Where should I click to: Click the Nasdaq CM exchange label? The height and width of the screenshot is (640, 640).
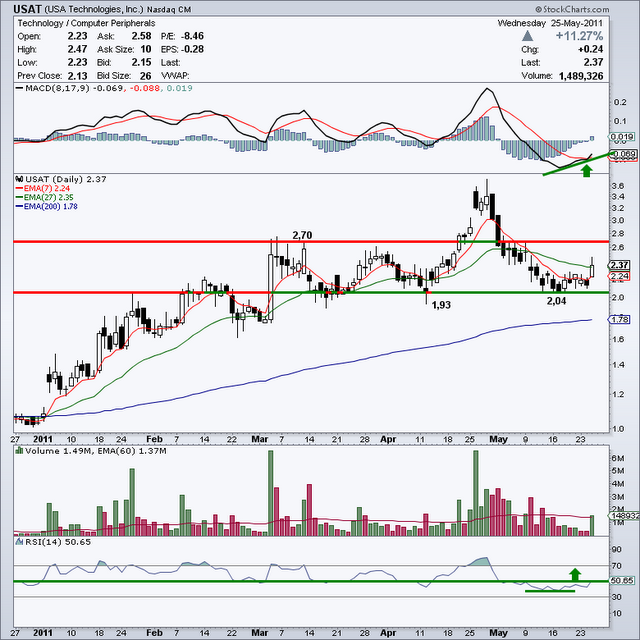(x=169, y=9)
